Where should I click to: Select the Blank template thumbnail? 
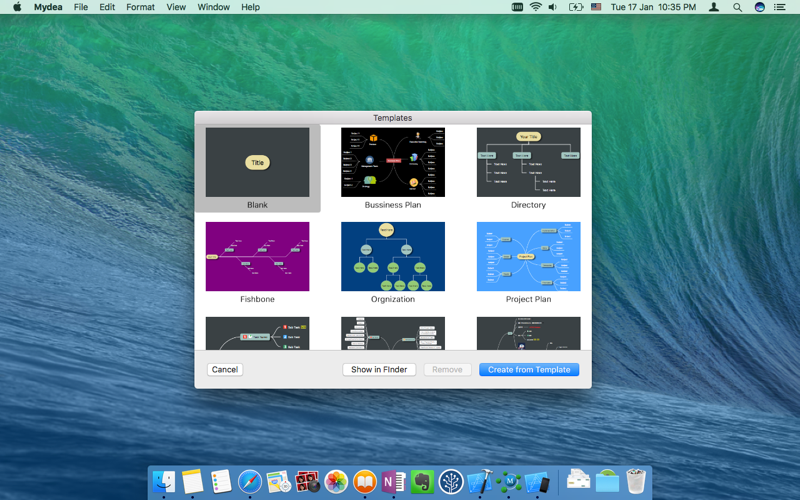257,162
